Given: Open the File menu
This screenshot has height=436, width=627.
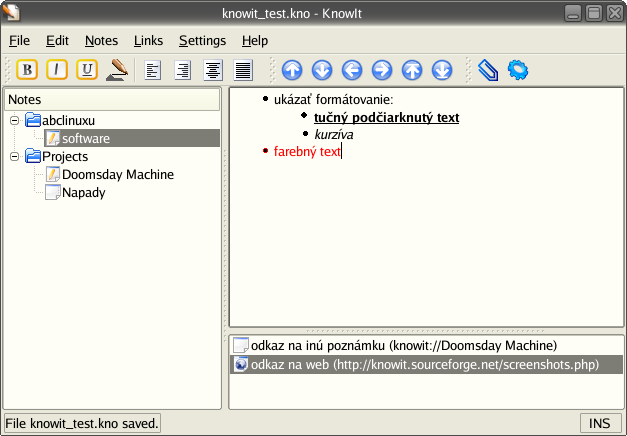Looking at the screenshot, I should click(19, 40).
